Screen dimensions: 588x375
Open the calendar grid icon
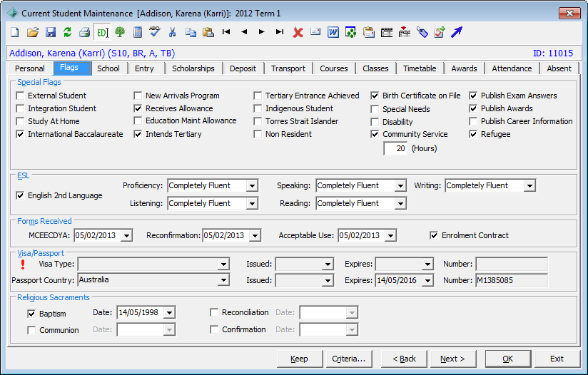tap(386, 32)
